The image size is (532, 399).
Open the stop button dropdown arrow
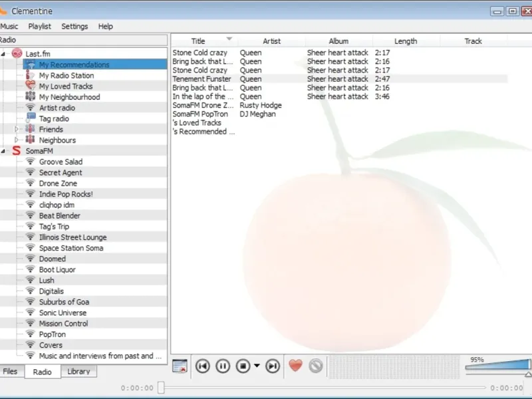point(257,366)
